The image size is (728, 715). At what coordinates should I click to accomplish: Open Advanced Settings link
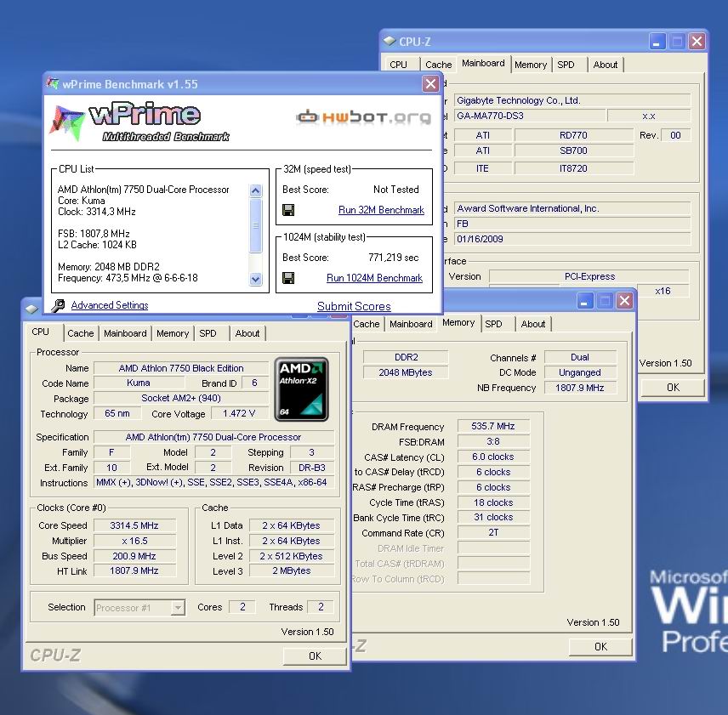pyautogui.click(x=110, y=305)
